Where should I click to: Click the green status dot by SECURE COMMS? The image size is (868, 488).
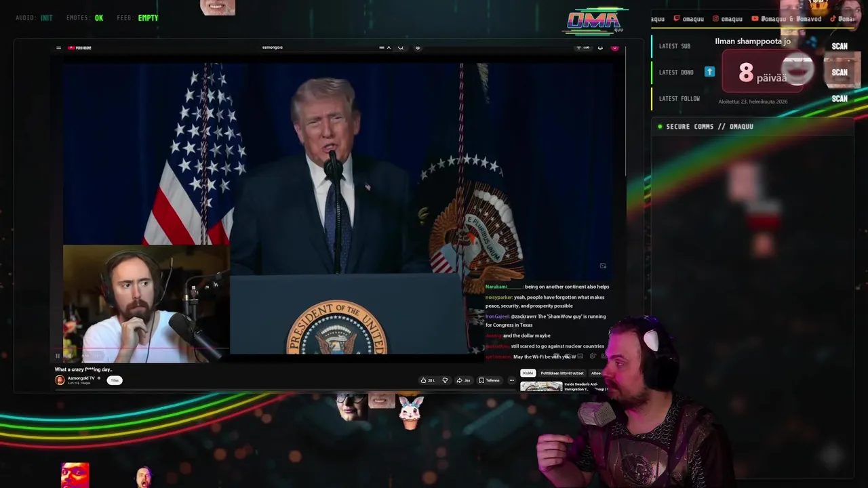[660, 127]
